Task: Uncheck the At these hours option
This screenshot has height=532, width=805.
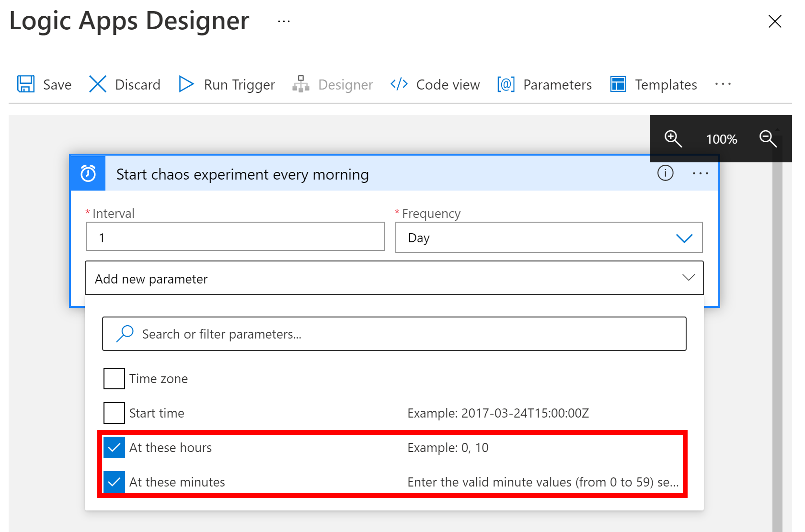Action: point(114,448)
